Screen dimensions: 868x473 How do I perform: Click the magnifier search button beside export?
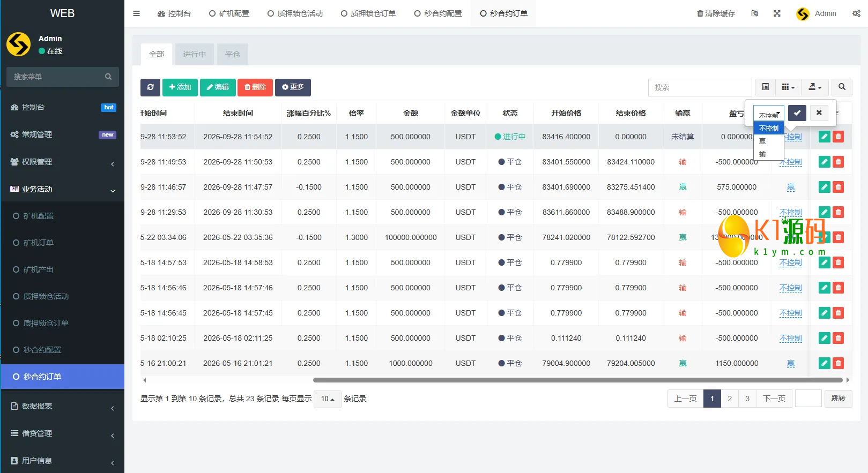click(842, 87)
